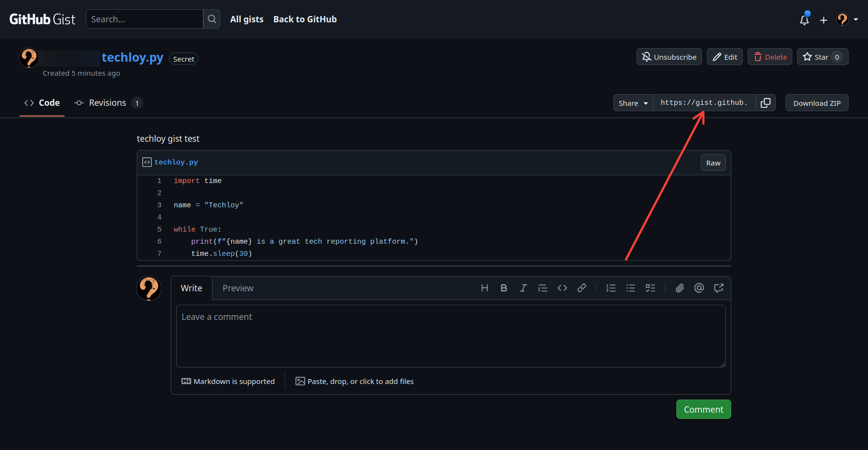Viewport: 868px width, 450px height.
Task: Copy the gist URL using the copy icon
Action: click(x=766, y=102)
